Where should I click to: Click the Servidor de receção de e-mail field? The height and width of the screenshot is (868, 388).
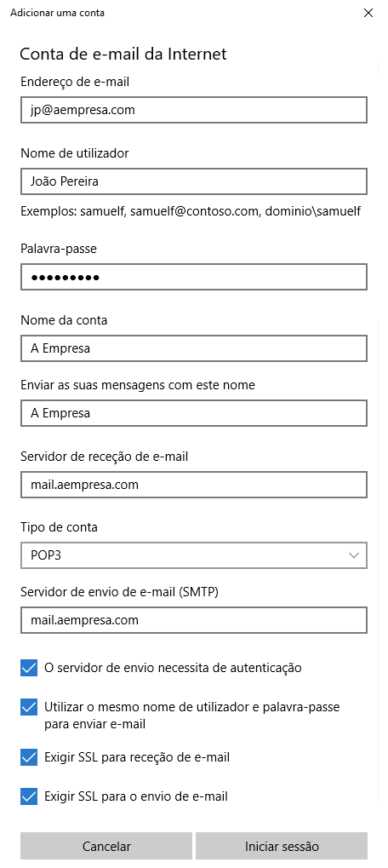tap(194, 485)
